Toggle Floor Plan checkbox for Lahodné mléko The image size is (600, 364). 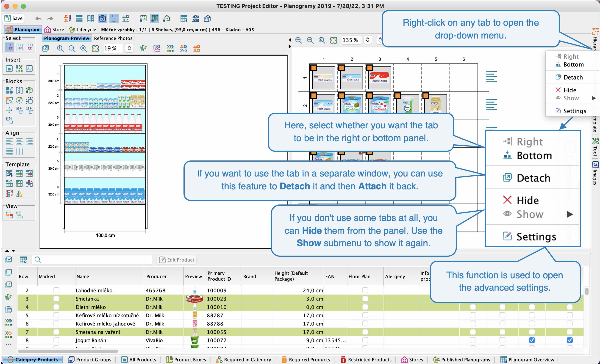coord(365,290)
